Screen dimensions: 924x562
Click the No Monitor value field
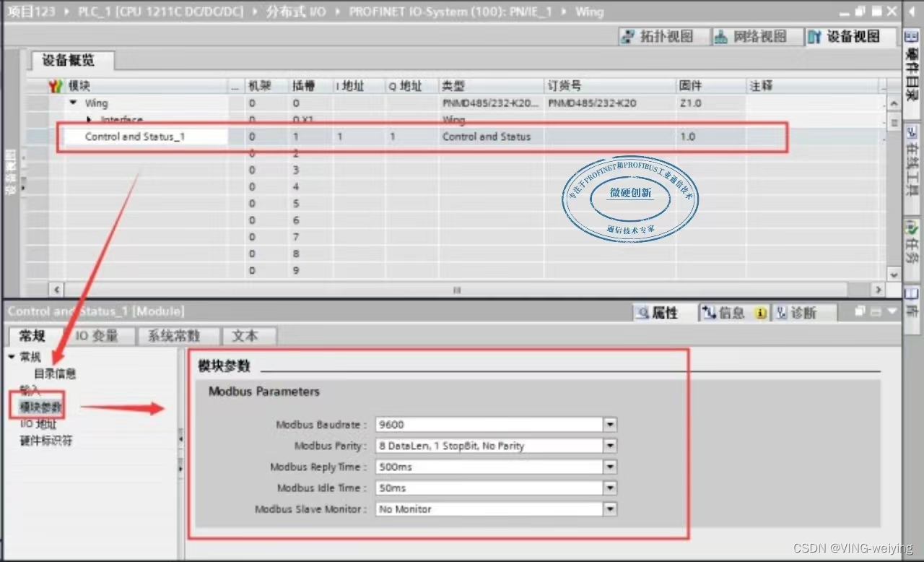(489, 509)
